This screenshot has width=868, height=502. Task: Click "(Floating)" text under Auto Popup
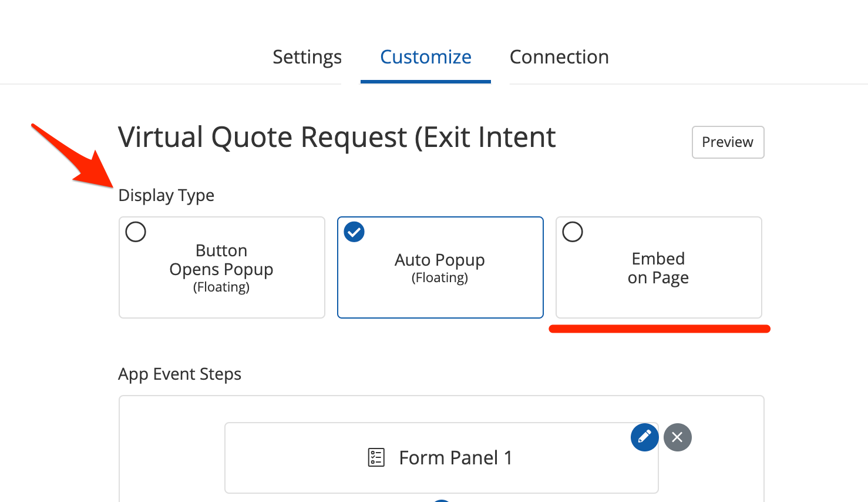pos(440,277)
